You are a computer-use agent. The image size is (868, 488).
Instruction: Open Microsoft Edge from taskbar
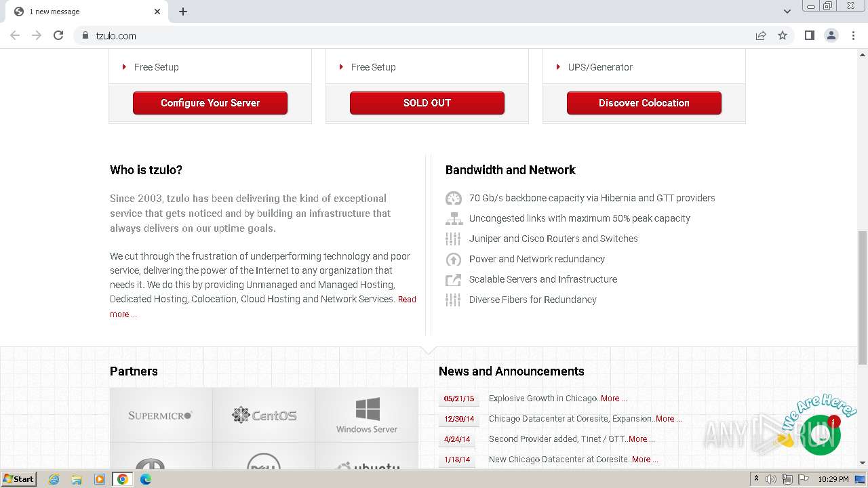click(x=146, y=479)
